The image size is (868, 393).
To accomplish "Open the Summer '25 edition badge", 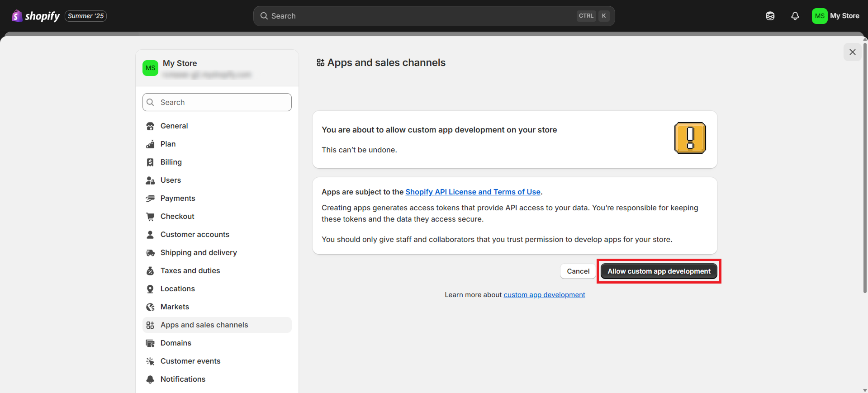I will point(86,16).
